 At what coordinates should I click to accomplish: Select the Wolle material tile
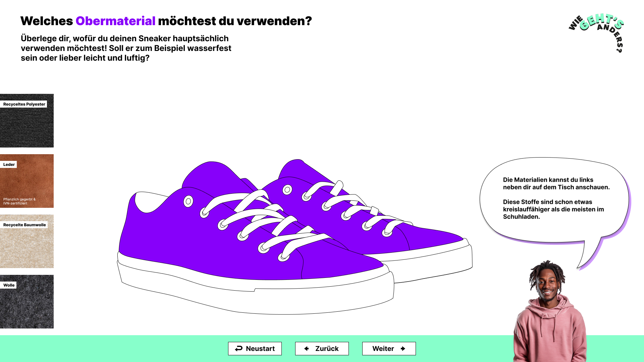[27, 302]
